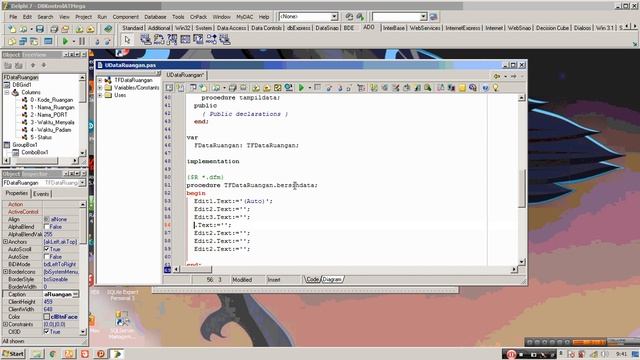The height and width of the screenshot is (360, 640).
Task: Expand Variables/Constants node in the code explorer
Action: point(100,87)
